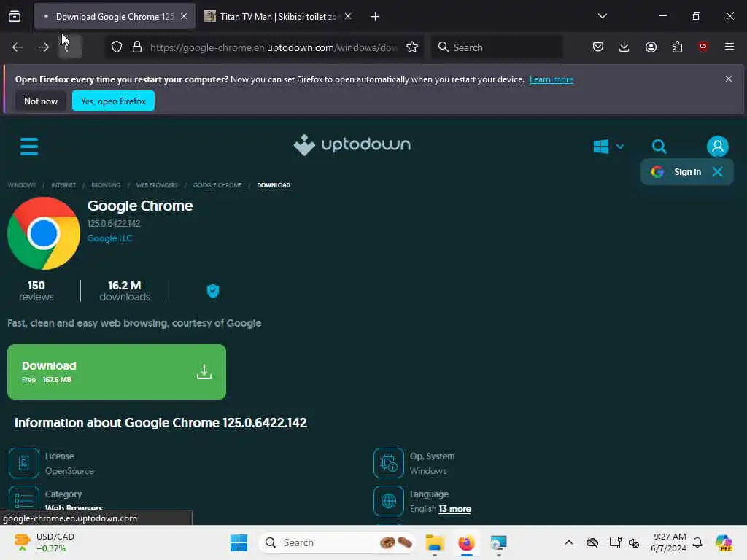The width and height of the screenshot is (747, 560).
Task: Dismiss the Firefox startup notification bar
Action: pyautogui.click(x=729, y=79)
